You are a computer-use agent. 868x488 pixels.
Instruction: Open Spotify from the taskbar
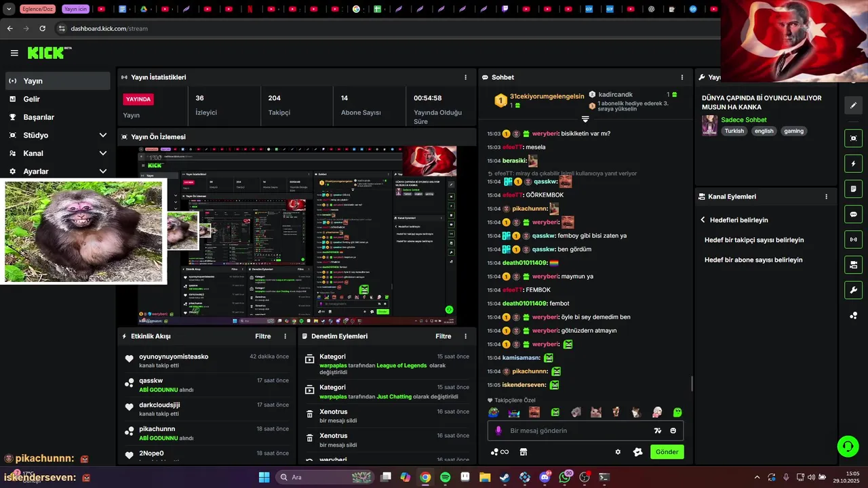pyautogui.click(x=445, y=477)
